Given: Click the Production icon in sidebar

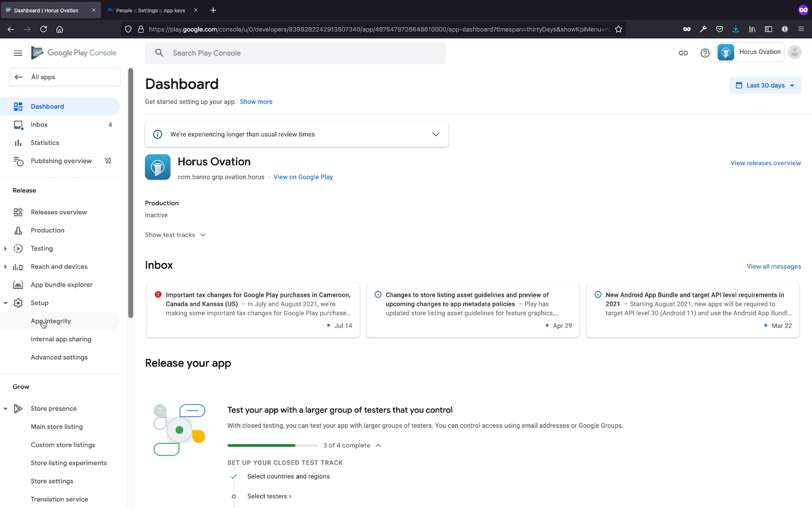Looking at the screenshot, I should 18,230.
